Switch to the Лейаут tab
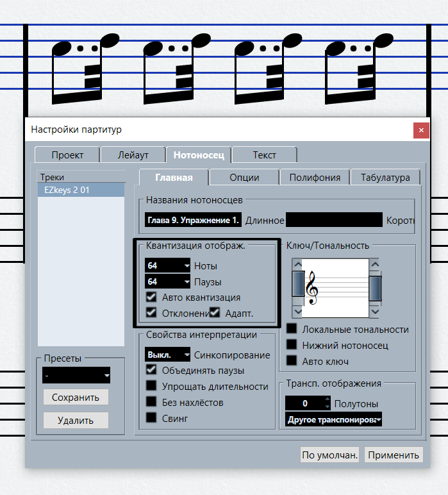The width and height of the screenshot is (448, 495). click(x=133, y=155)
